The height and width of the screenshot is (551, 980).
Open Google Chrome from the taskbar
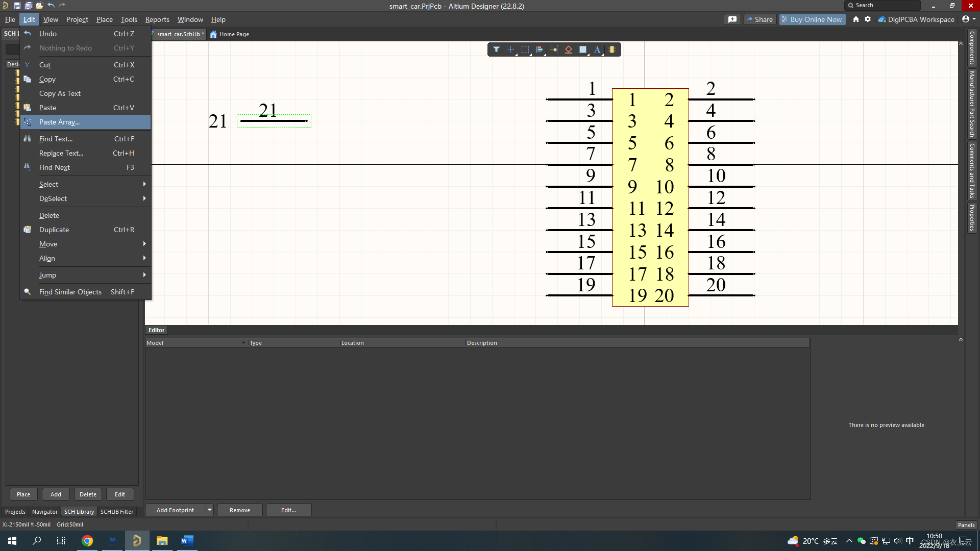click(x=87, y=541)
